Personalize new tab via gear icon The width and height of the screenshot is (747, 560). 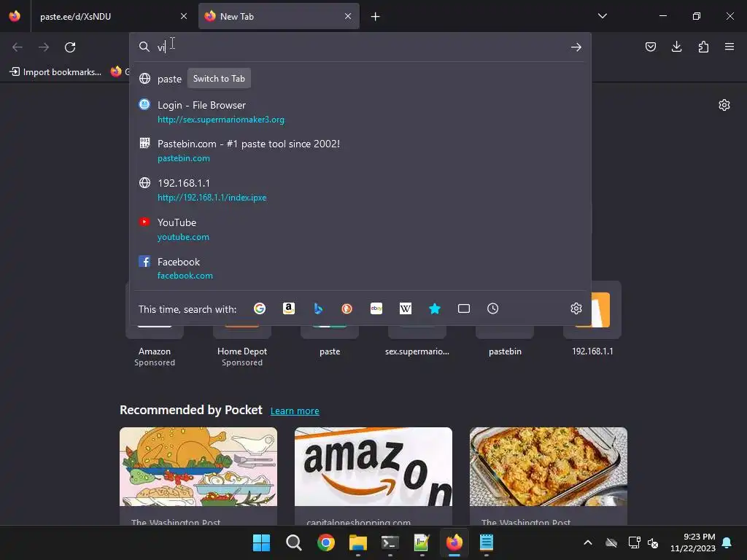(x=724, y=105)
